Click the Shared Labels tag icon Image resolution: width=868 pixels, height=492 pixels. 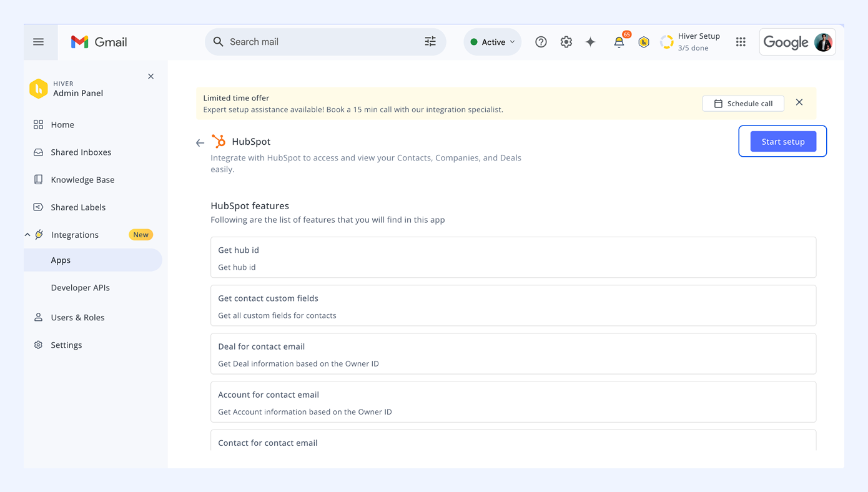[38, 207]
